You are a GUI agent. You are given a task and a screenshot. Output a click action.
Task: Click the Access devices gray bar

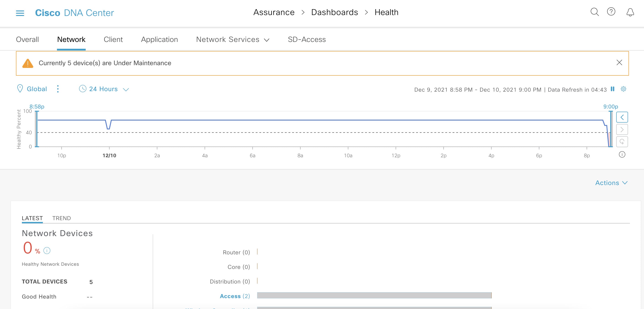374,295
